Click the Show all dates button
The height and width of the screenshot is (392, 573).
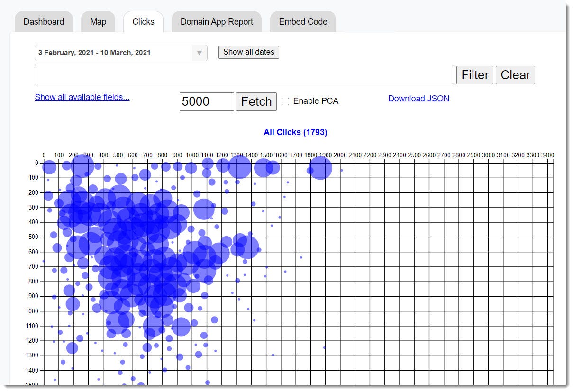coord(249,52)
